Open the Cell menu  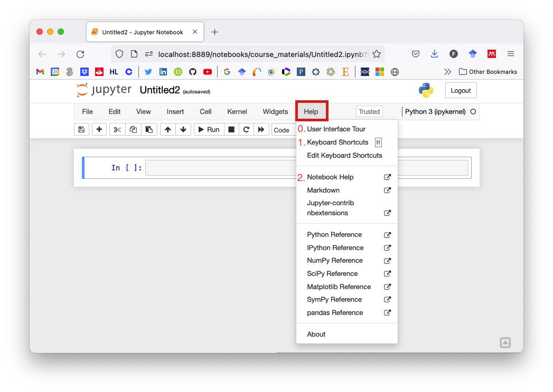pyautogui.click(x=205, y=112)
